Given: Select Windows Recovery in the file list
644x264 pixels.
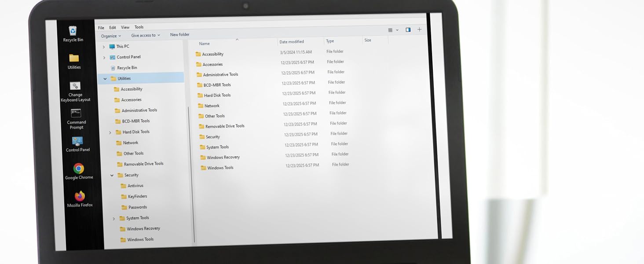Looking at the screenshot, I should 223,158.
